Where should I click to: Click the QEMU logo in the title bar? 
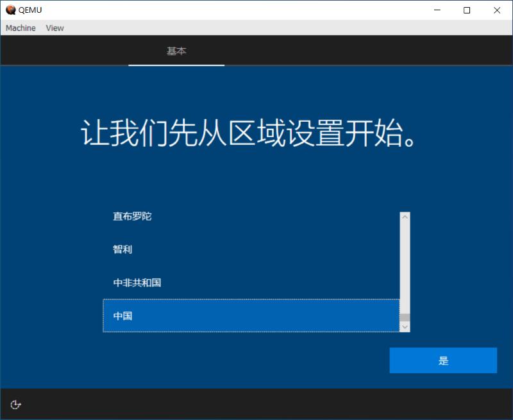10,10
